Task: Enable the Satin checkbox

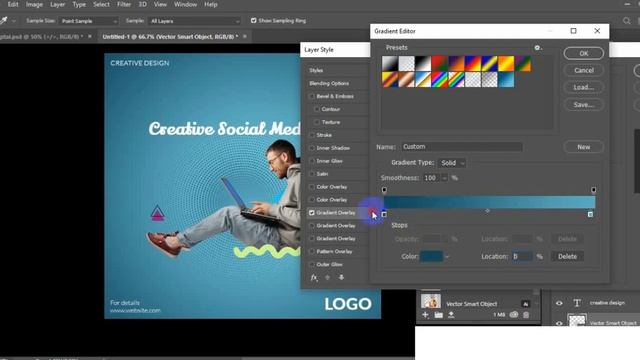Action: [312, 174]
